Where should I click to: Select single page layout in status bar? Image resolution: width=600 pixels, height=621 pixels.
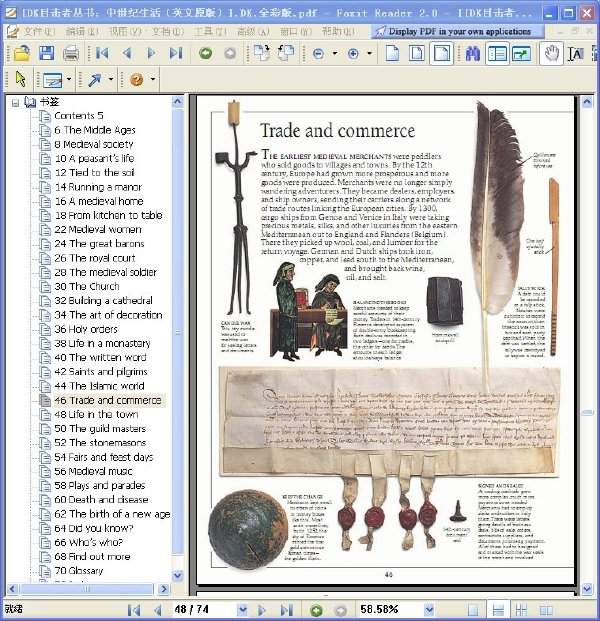click(x=473, y=610)
